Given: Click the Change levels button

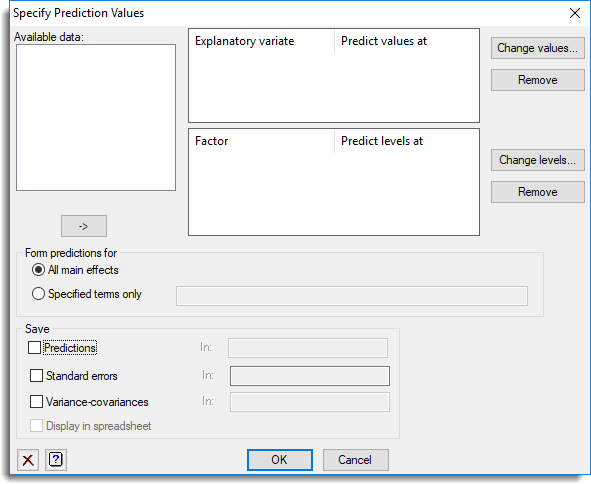Looking at the screenshot, I should click(x=537, y=160).
